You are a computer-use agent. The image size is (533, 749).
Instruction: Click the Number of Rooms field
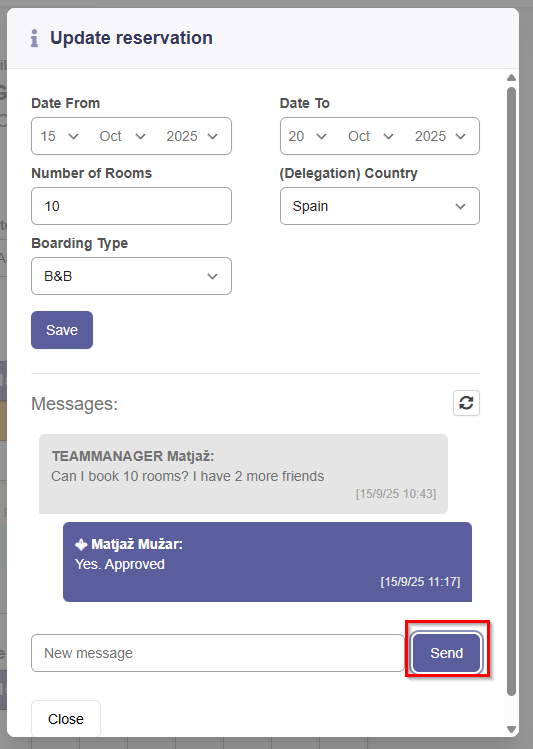tap(131, 206)
